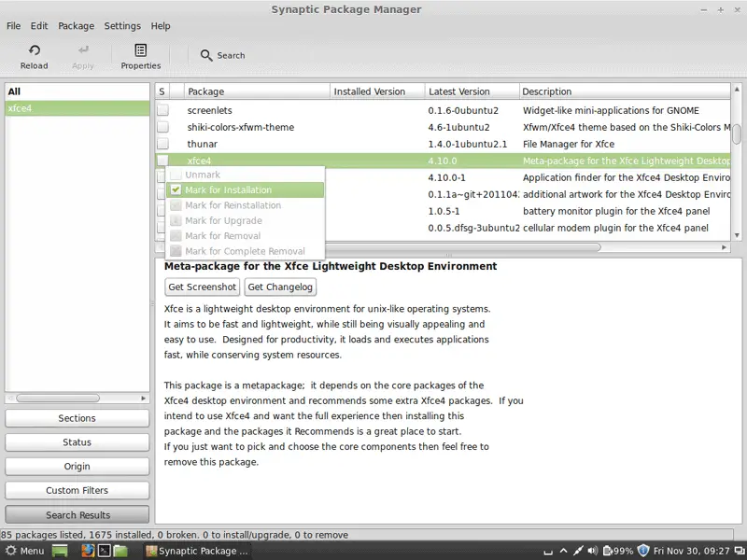This screenshot has width=747, height=560.
Task: Select the thunar package row
Action: coord(443,144)
